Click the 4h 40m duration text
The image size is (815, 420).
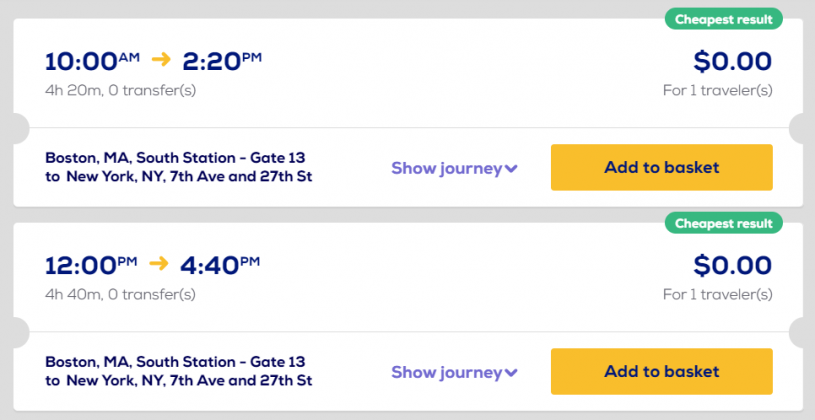point(120,295)
